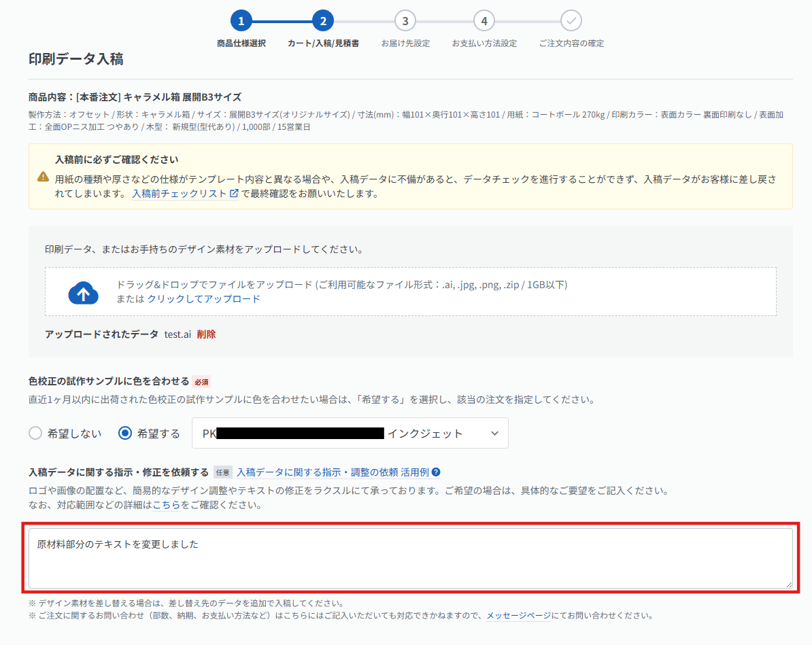Click the step 3 circle icon

click(x=405, y=20)
